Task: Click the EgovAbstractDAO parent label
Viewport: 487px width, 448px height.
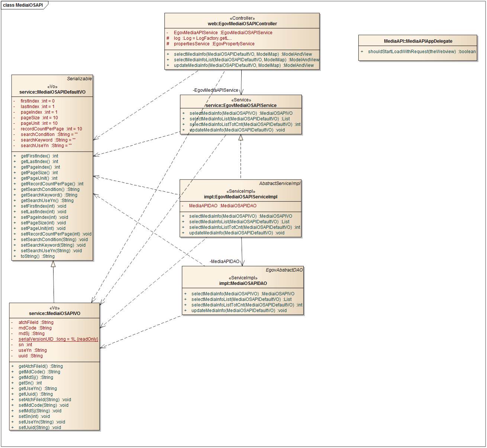Action: point(284,270)
